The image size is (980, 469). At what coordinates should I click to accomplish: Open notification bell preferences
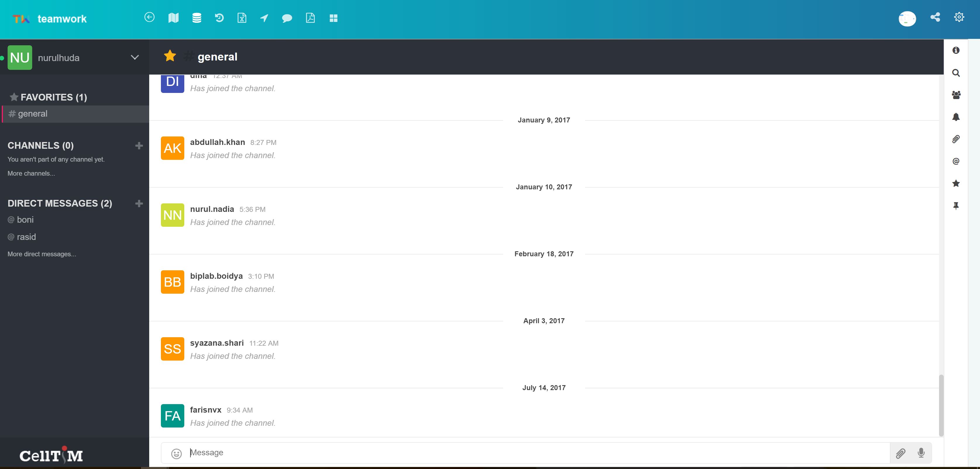pos(956,117)
